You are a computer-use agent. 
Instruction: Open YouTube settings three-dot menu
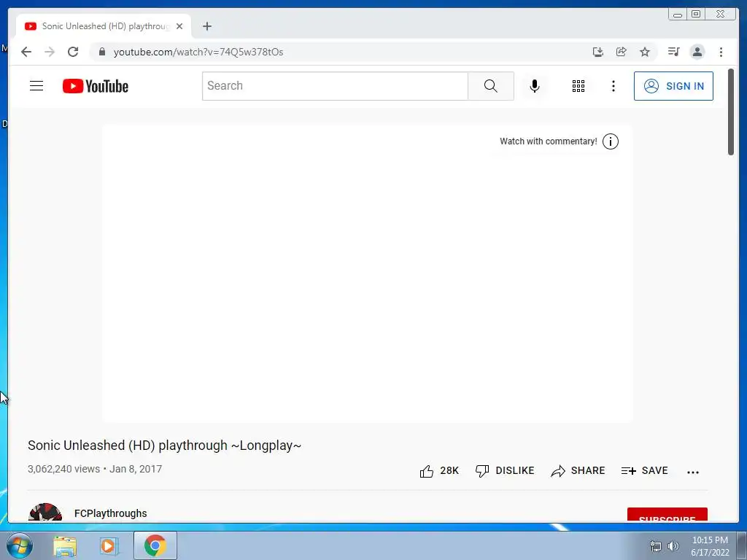tap(613, 86)
